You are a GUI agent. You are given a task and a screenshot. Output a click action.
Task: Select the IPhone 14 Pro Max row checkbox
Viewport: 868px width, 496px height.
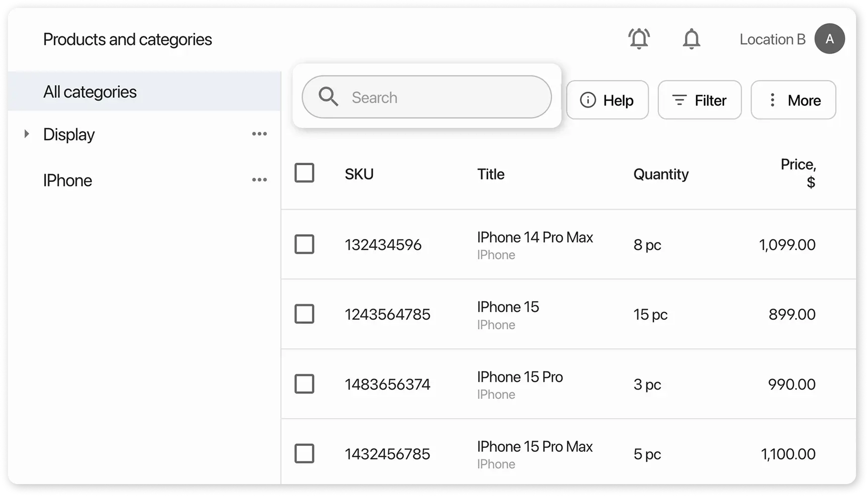tap(304, 245)
